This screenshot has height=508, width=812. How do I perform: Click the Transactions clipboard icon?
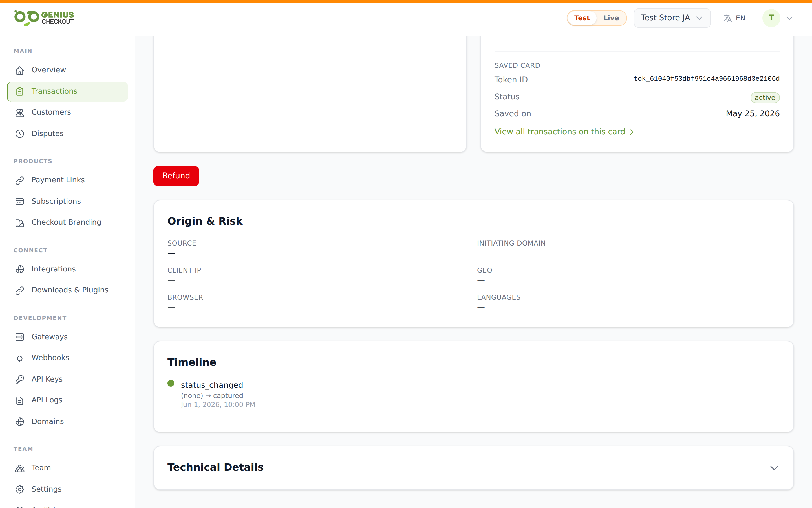pos(20,91)
